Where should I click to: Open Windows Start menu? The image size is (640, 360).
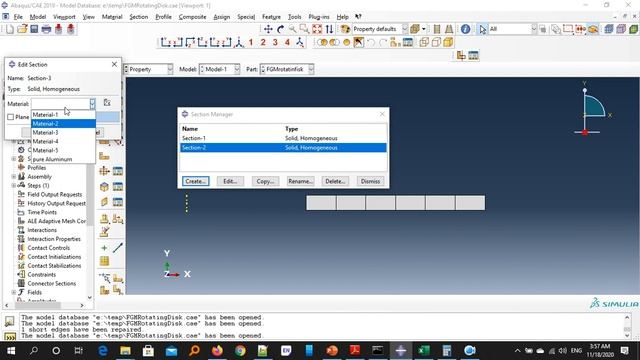[11, 351]
